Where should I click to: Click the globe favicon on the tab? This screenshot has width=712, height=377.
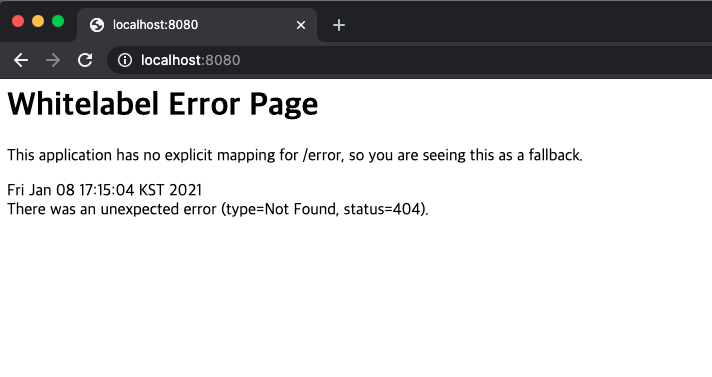coord(97,25)
